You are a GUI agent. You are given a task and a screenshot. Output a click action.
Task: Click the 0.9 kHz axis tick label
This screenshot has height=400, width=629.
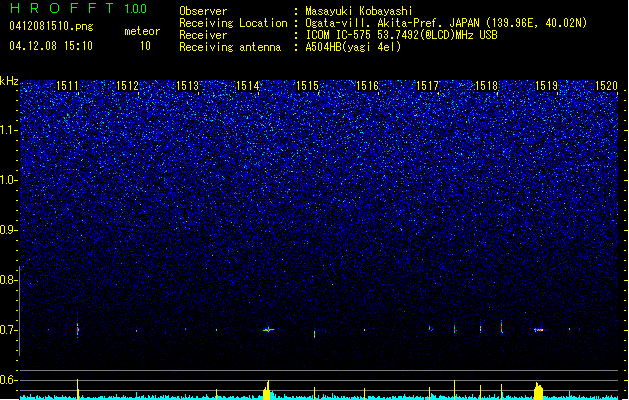coord(8,230)
